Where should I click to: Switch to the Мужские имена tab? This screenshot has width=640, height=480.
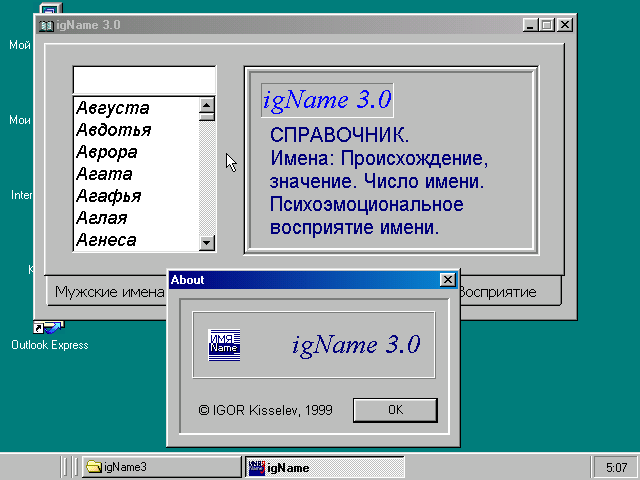pyautogui.click(x=108, y=292)
